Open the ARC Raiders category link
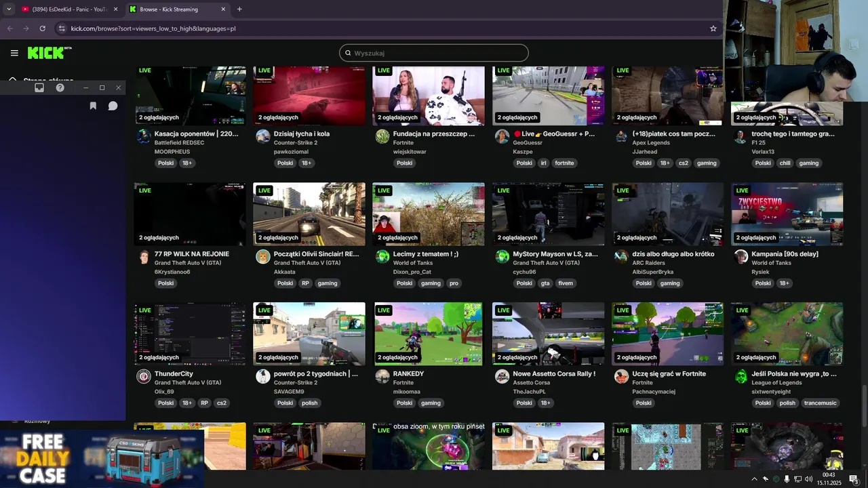Screen dimensions: 868x488 point(649,263)
